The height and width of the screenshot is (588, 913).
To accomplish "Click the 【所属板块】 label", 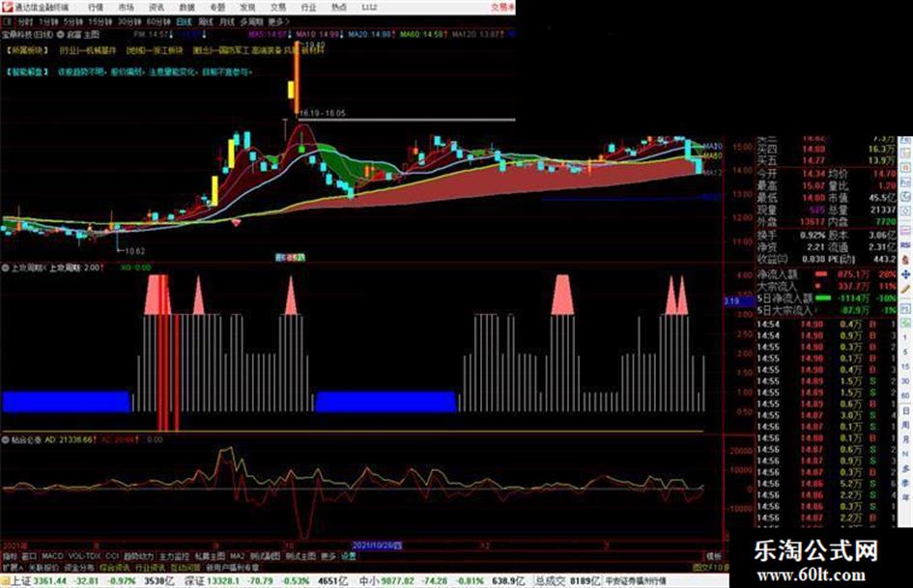I will (x=27, y=50).
